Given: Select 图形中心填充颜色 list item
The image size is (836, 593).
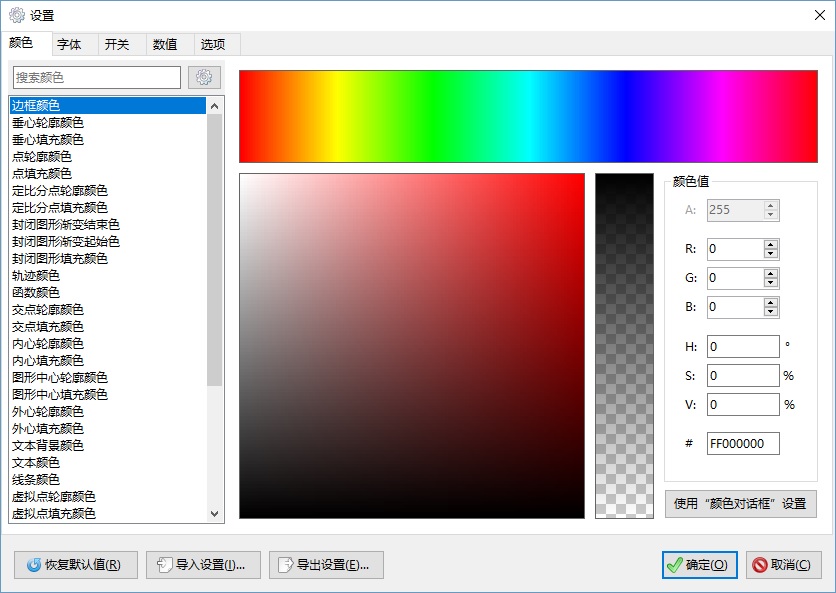Looking at the screenshot, I should point(108,395).
